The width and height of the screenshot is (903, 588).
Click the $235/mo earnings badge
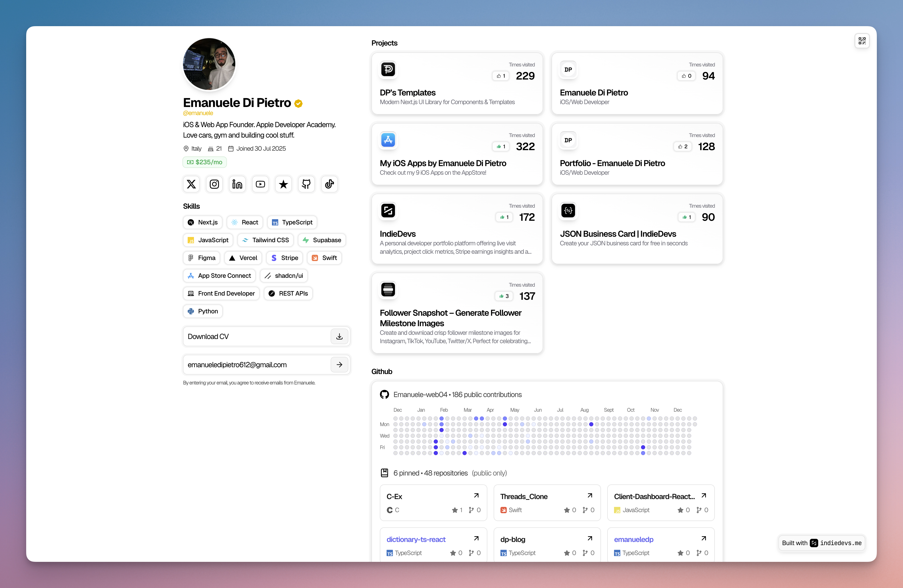pyautogui.click(x=204, y=162)
